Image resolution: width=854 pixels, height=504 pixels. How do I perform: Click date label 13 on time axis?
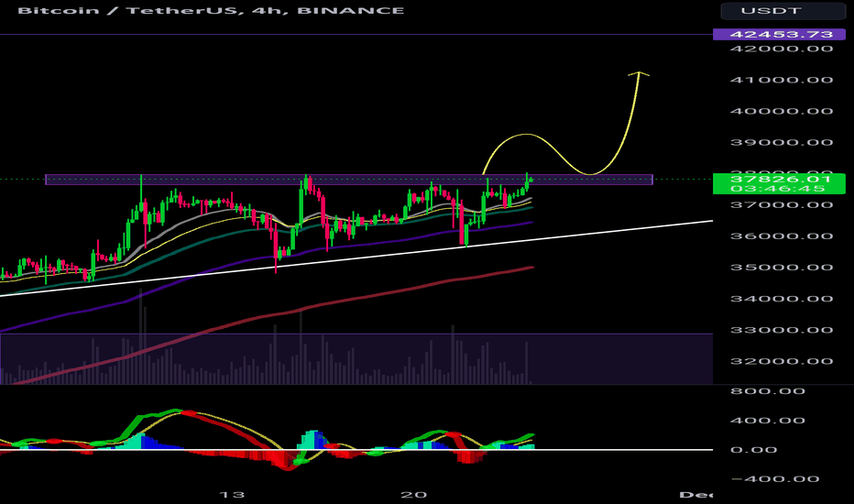[232, 495]
